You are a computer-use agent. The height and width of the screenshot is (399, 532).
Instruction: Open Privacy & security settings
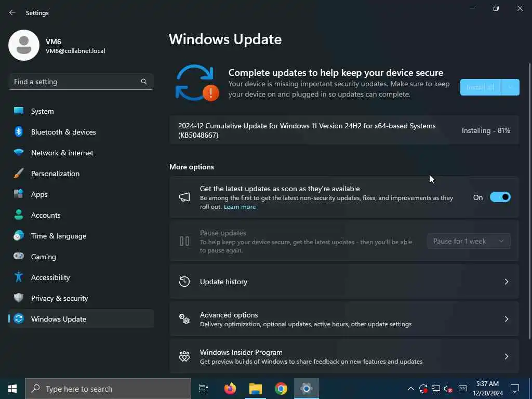tap(81, 298)
